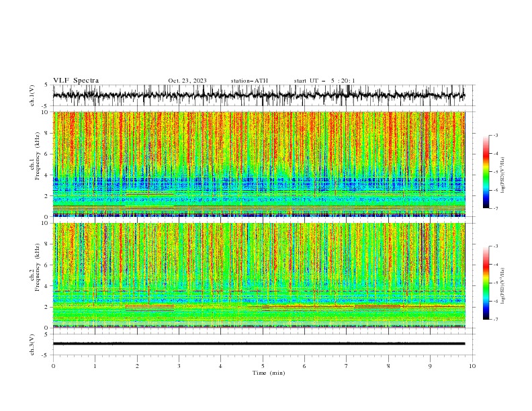Click time axis tick label '0'
532x411 pixels.
[53, 366]
